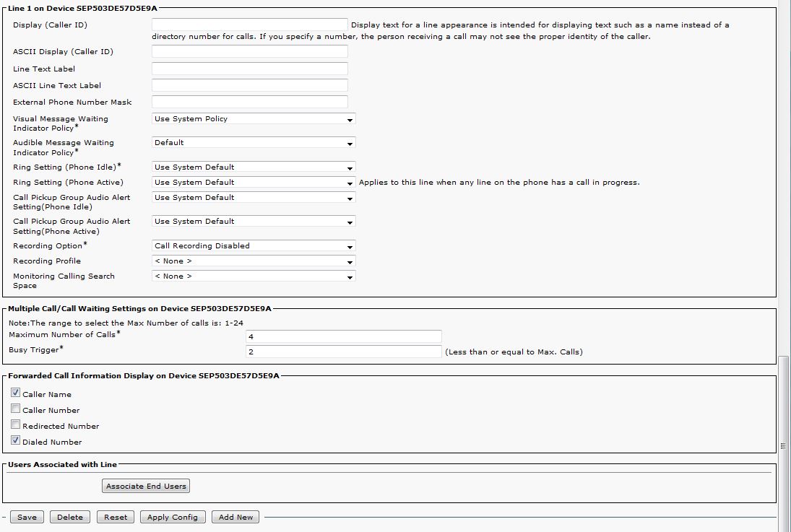Click the Associate End Users button
Viewport: 791px width, 532px height.
point(146,487)
